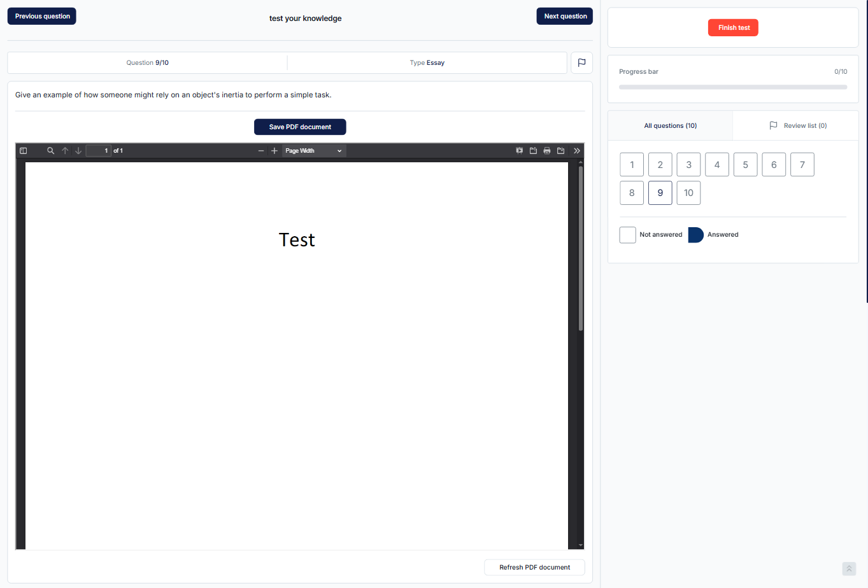Jump to question 7
868x588 pixels.
[x=802, y=165]
